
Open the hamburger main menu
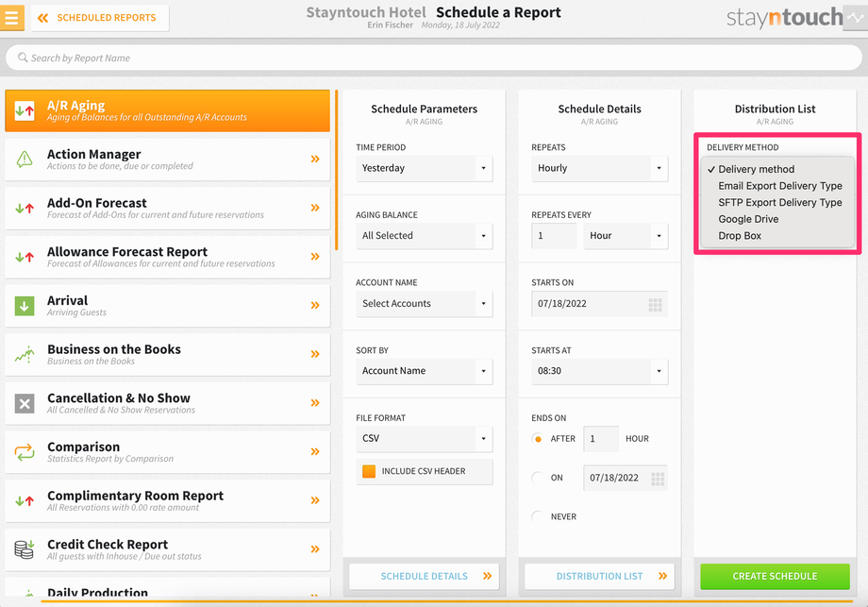(11, 17)
